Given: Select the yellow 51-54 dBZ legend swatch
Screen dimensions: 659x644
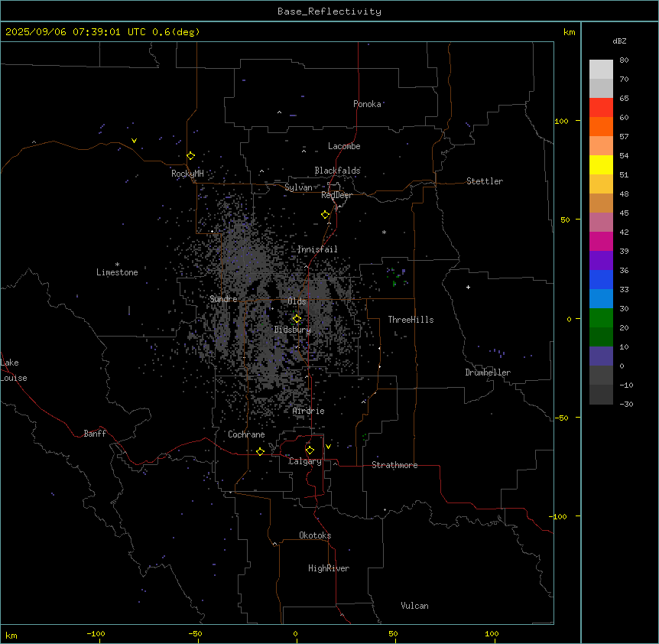Looking at the screenshot, I should (x=601, y=164).
